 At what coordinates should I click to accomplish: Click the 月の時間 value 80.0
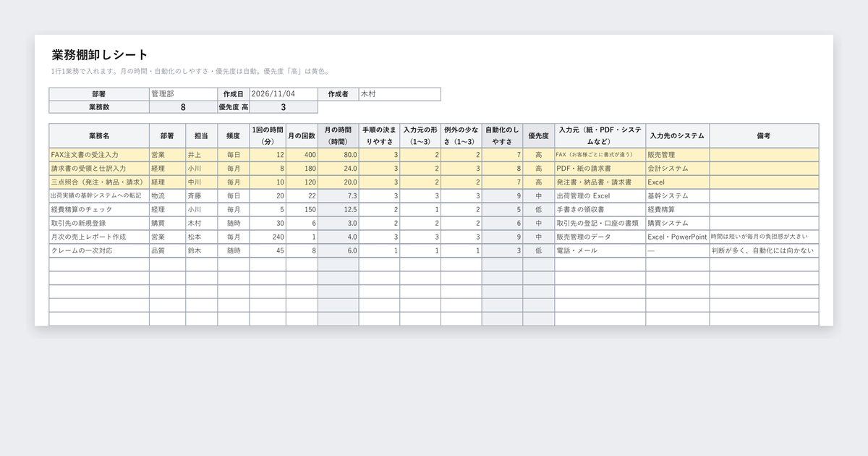(338, 155)
